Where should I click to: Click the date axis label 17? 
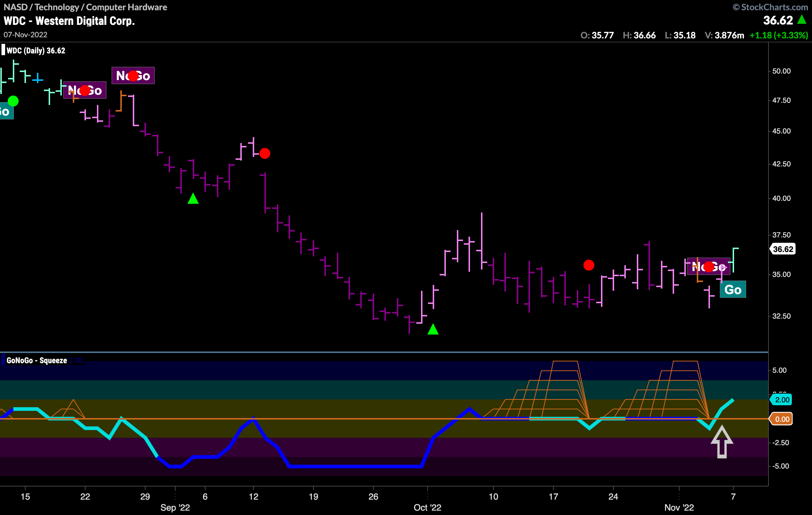[553, 496]
